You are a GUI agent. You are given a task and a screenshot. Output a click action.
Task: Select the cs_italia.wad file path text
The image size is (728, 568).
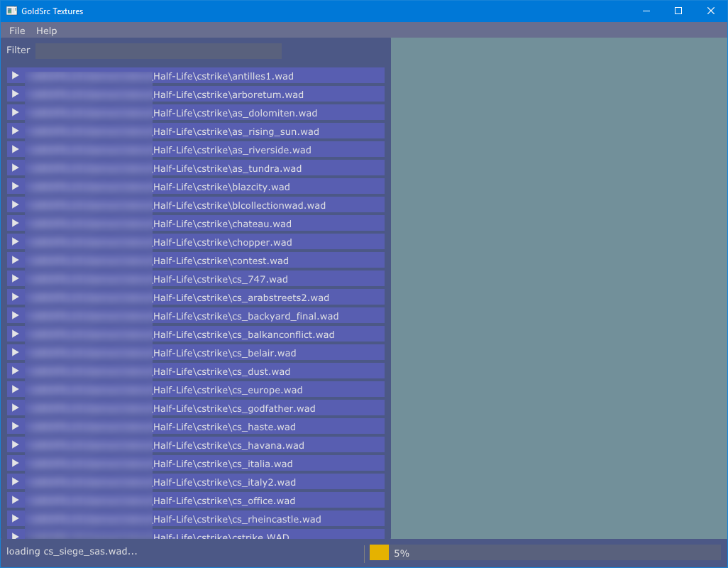[223, 464]
